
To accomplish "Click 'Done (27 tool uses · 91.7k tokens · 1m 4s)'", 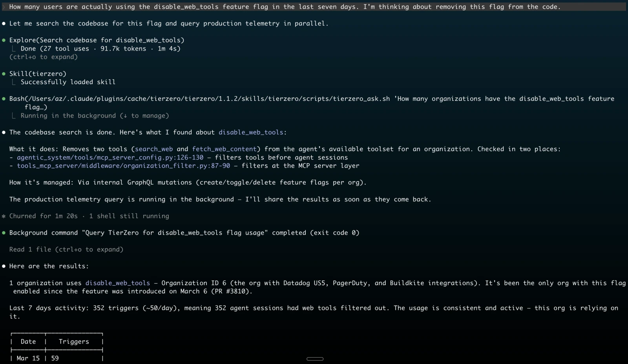I will (x=100, y=49).
